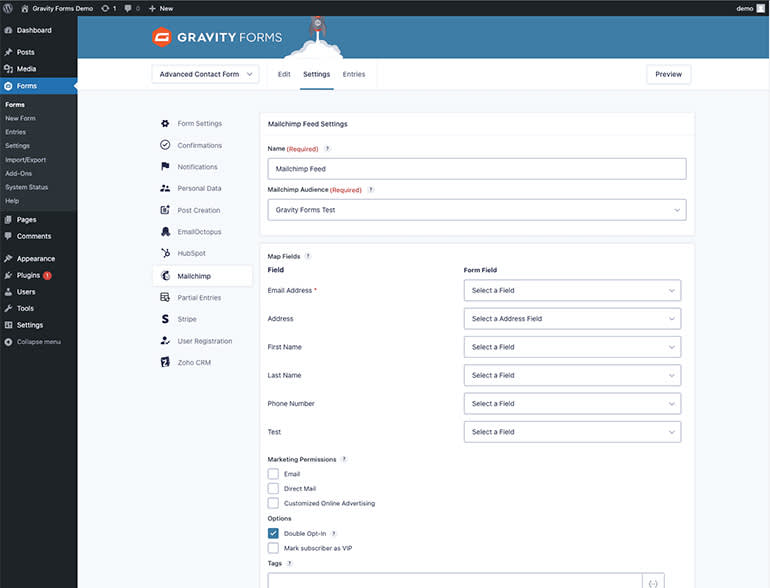Click the HubSpot icon in settings sidebar
This screenshot has height=588, width=770.
pyautogui.click(x=165, y=254)
